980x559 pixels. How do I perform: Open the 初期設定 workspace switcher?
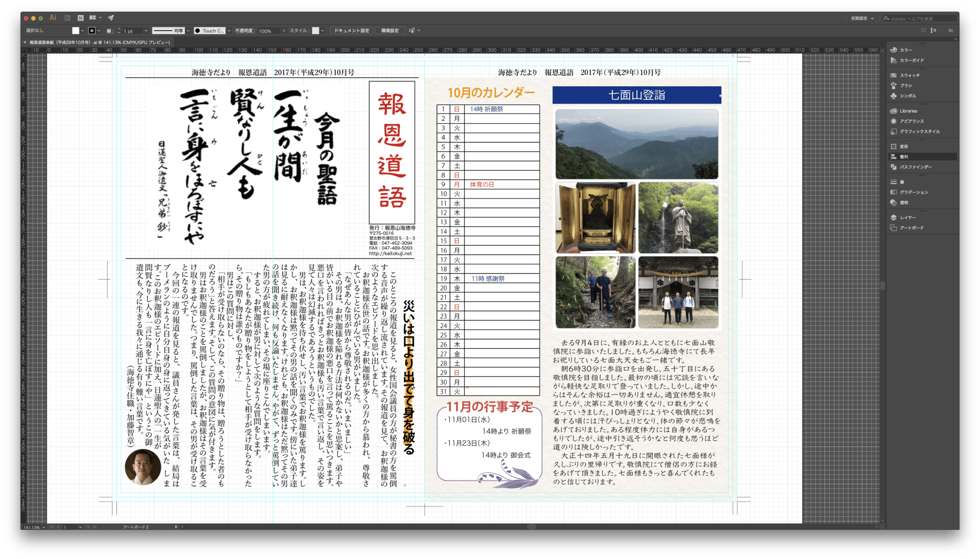(x=862, y=18)
